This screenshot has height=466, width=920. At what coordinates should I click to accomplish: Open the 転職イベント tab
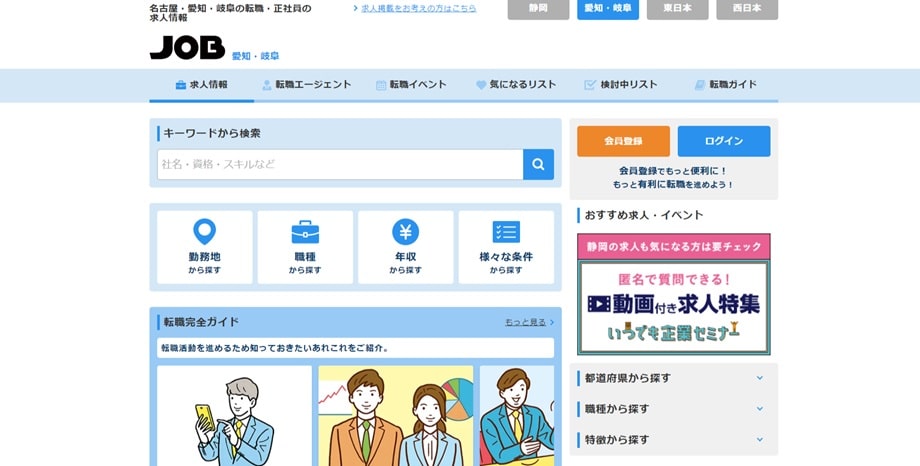(411, 85)
